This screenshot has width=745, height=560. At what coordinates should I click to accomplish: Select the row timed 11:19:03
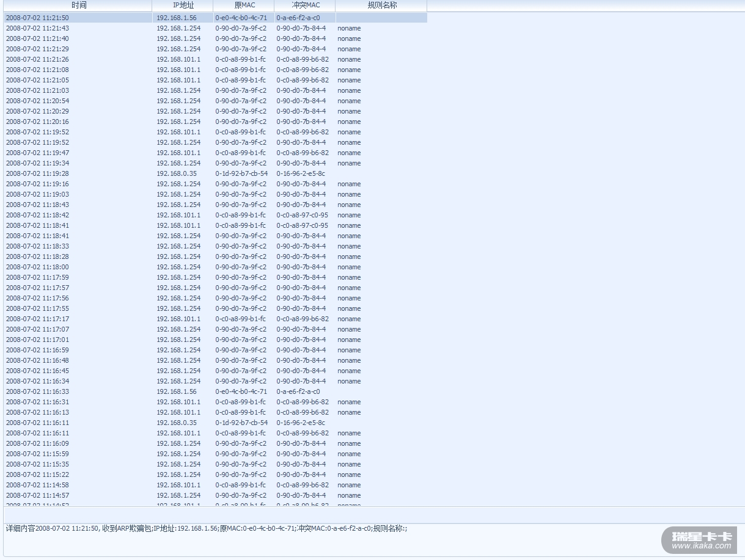click(216, 194)
